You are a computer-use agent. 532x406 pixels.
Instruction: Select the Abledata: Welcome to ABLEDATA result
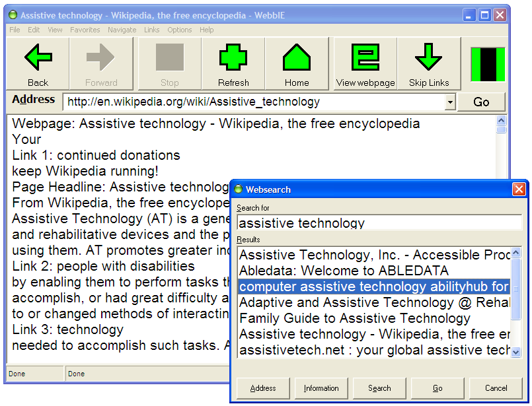pyautogui.click(x=344, y=271)
